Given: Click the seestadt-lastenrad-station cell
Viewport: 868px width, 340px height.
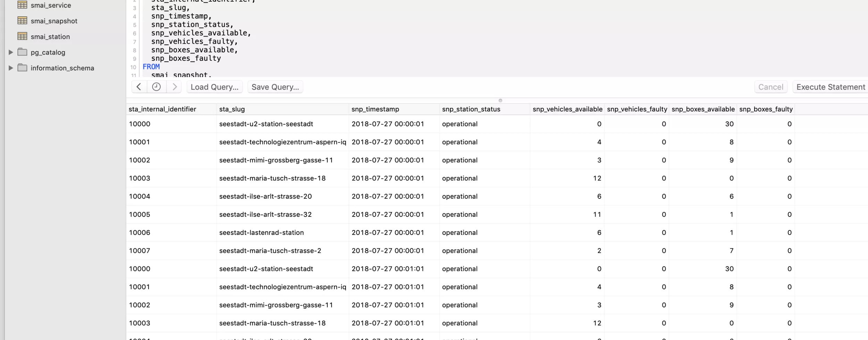Looking at the screenshot, I should coord(262,232).
